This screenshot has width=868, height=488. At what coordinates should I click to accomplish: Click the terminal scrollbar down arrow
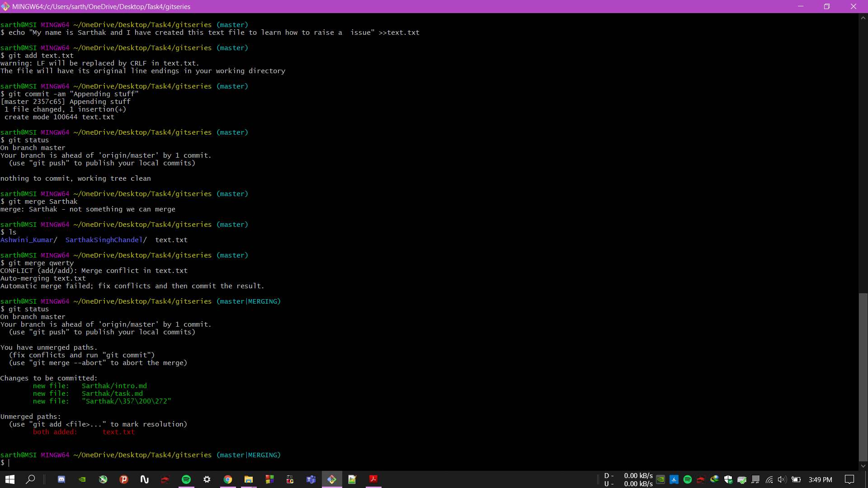point(863,466)
